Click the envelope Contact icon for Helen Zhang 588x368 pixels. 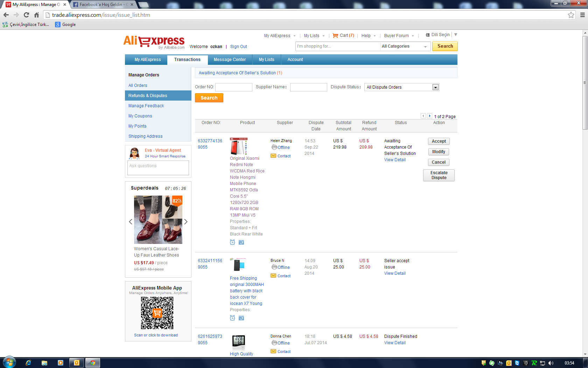pos(273,156)
